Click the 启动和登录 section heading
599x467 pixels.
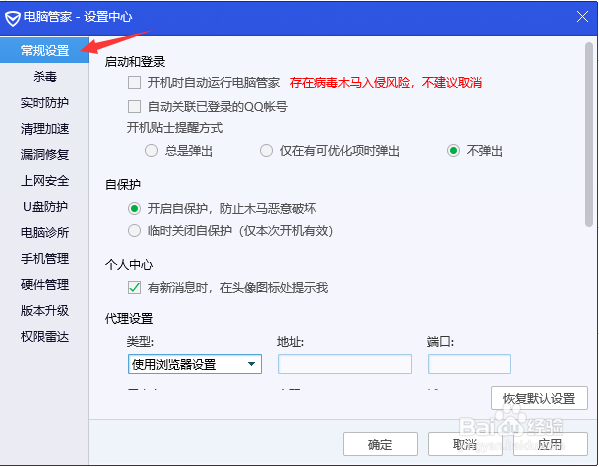coord(135,62)
